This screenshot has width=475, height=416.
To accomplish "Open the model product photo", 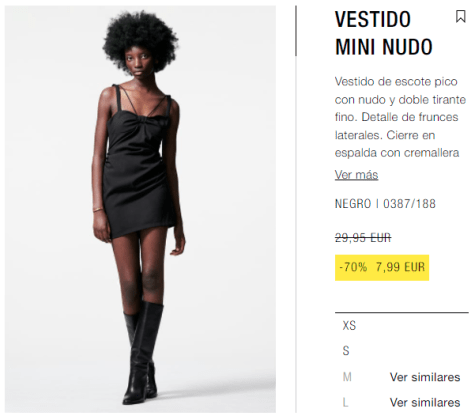I will click(140, 209).
